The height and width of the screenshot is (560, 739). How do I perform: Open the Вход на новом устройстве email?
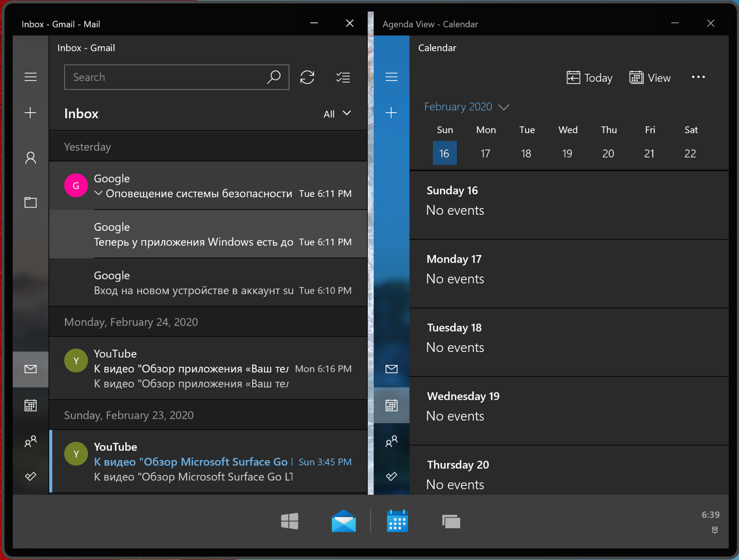(208, 283)
